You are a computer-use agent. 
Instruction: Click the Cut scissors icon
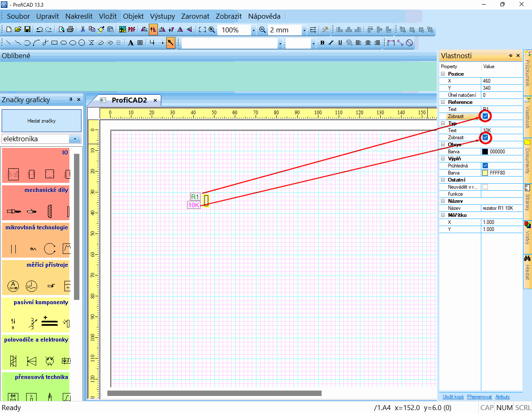click(83, 29)
